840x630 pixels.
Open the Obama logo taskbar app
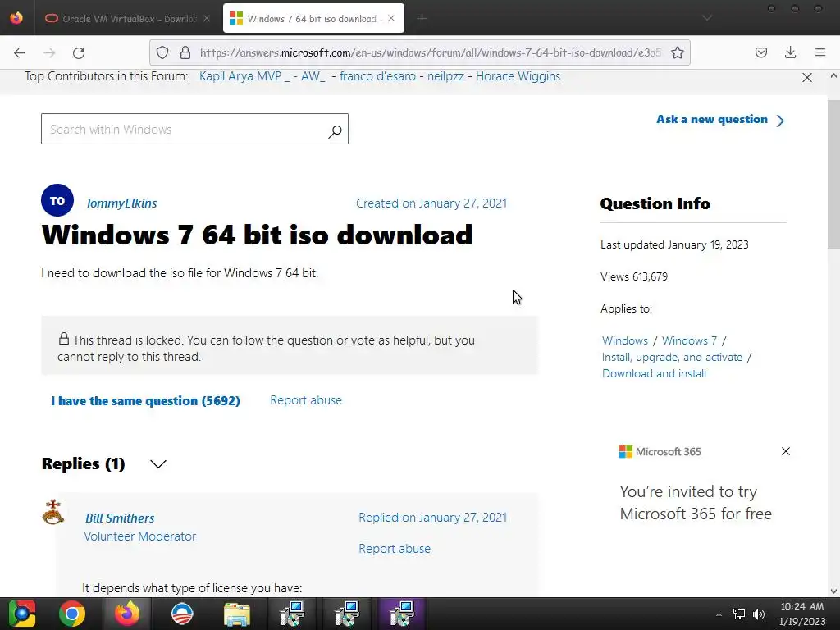click(182, 614)
